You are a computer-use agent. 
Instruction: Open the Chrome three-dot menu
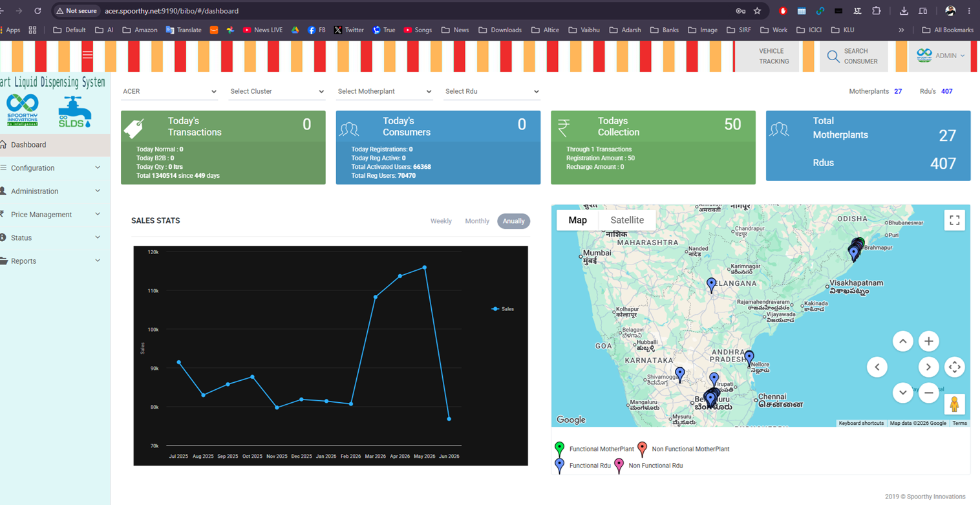(969, 11)
